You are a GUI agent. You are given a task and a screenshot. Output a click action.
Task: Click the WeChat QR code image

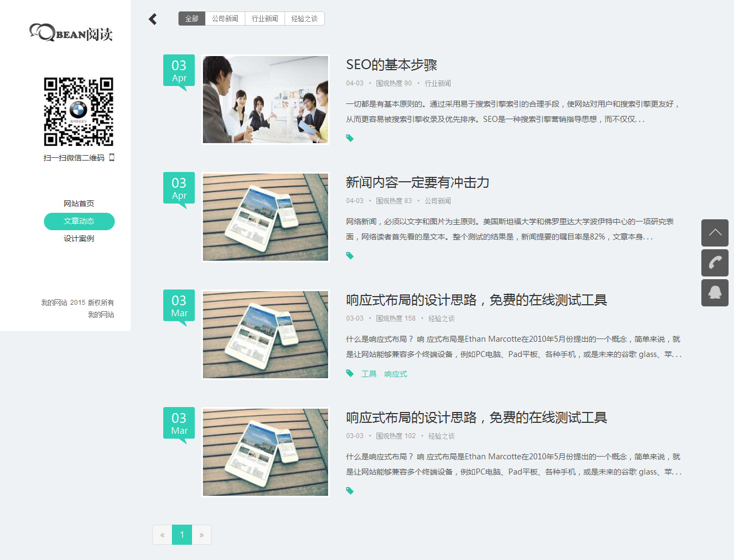[x=79, y=112]
